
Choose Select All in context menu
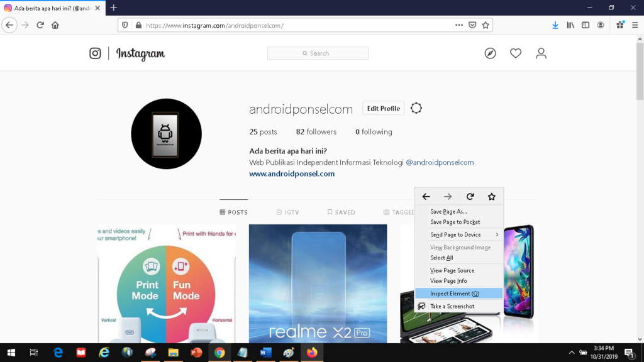click(x=458, y=258)
